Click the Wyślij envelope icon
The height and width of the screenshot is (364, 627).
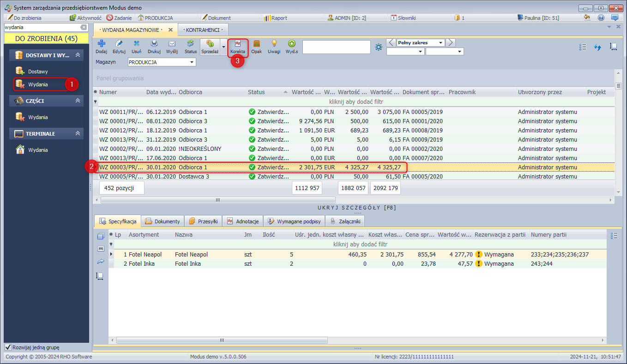point(172,44)
